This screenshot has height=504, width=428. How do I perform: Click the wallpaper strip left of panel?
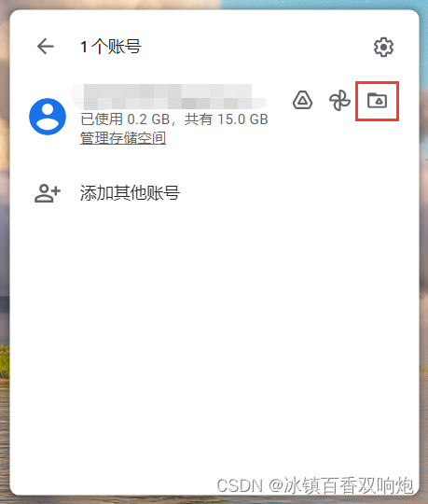tap(5, 258)
